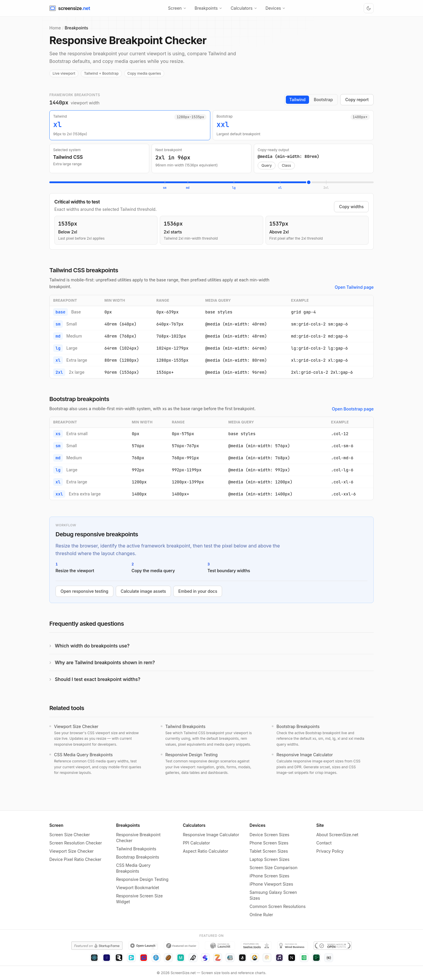The width and height of the screenshot is (423, 980).
Task: Click the lg marker on breakpoint slider
Action: point(234,188)
